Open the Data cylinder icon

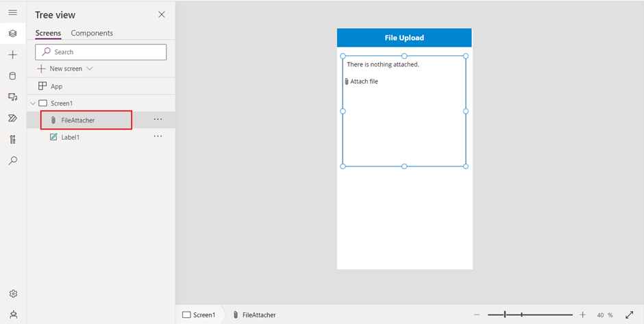12,76
